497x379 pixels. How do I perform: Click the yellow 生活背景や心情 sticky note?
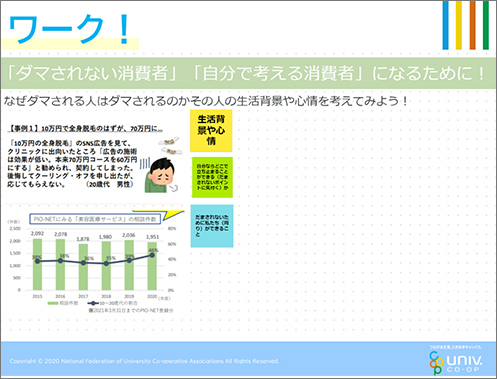[x=211, y=131]
